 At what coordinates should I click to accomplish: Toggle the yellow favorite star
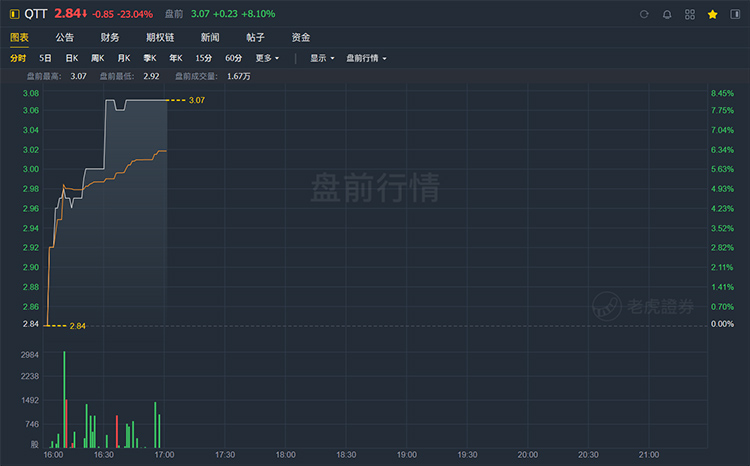point(712,15)
